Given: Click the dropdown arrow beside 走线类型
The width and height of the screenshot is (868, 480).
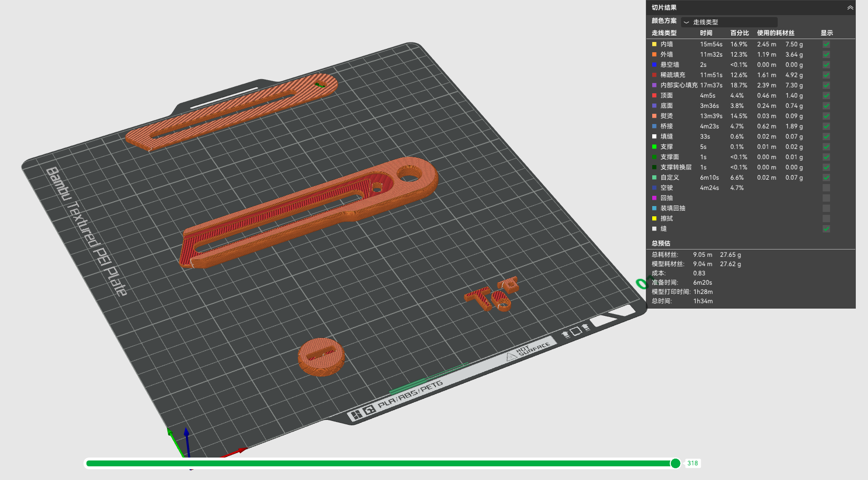Looking at the screenshot, I should point(686,22).
